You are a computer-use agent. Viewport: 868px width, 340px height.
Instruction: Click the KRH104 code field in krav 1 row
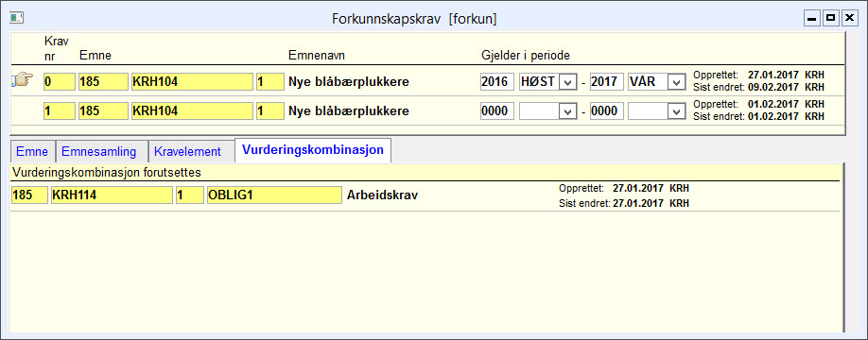pyautogui.click(x=192, y=111)
